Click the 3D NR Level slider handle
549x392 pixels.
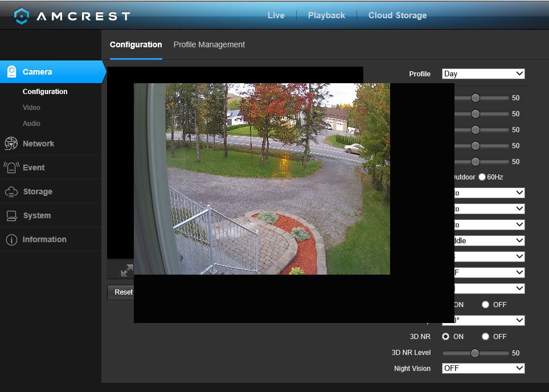coord(475,353)
